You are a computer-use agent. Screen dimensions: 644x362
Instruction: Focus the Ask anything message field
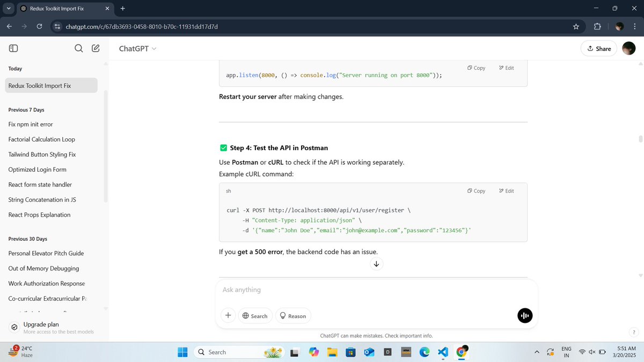376,290
